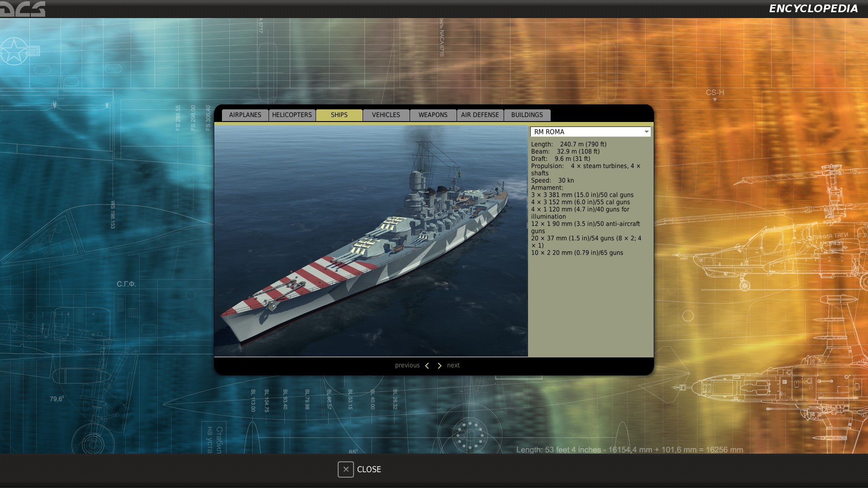Click the ENCYCLOPEDIA title text

point(813,9)
